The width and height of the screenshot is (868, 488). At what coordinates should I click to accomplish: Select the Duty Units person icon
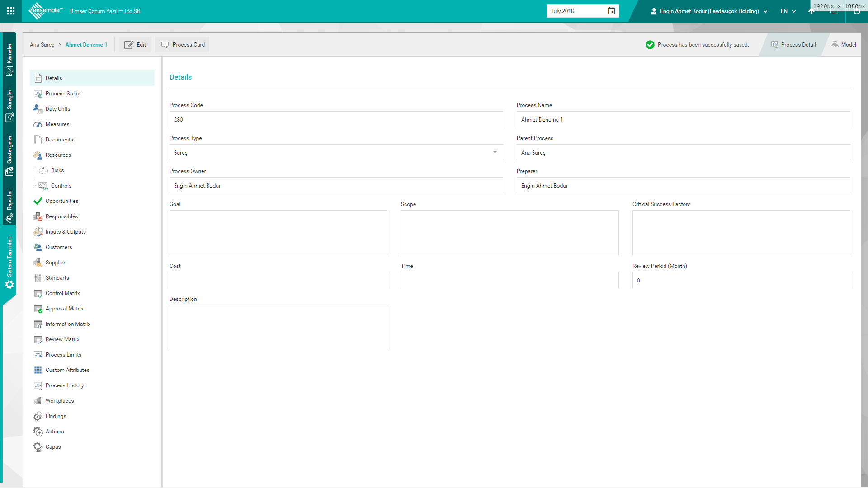[x=38, y=109]
